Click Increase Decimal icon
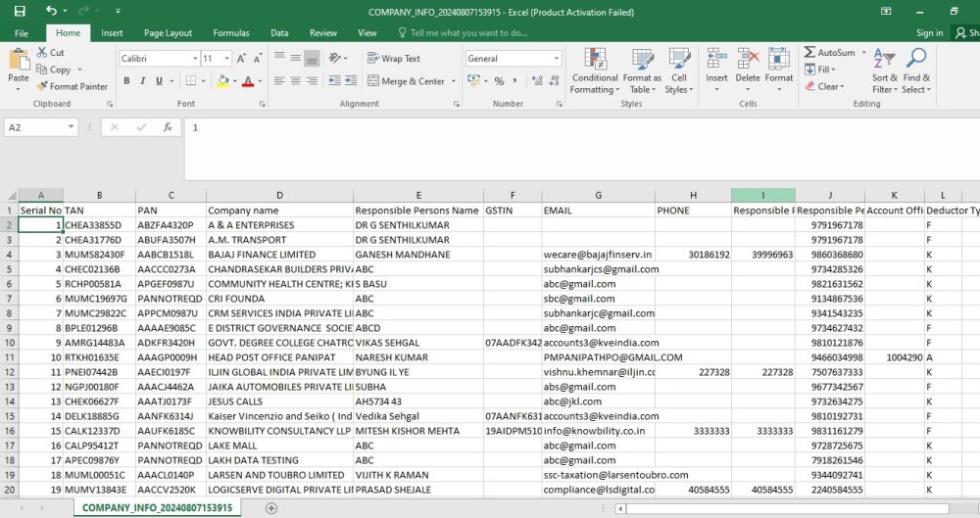 coord(537,80)
